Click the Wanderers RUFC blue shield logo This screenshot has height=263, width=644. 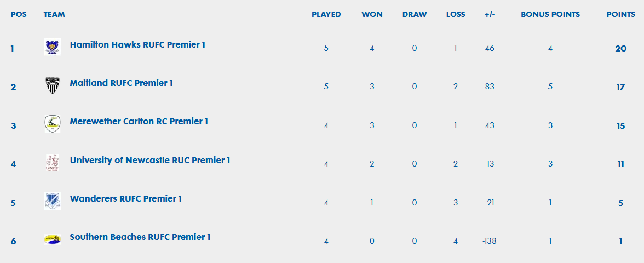[53, 201]
